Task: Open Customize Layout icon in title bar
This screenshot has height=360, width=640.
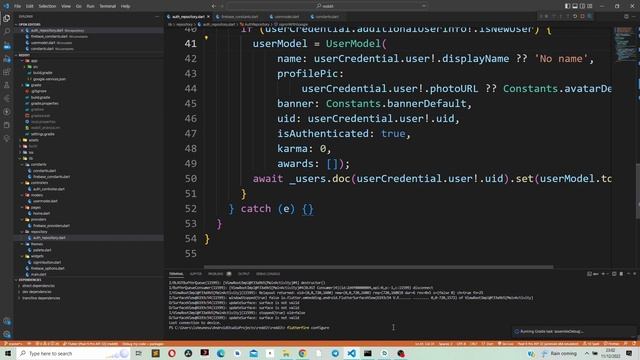Action: tap(590, 6)
